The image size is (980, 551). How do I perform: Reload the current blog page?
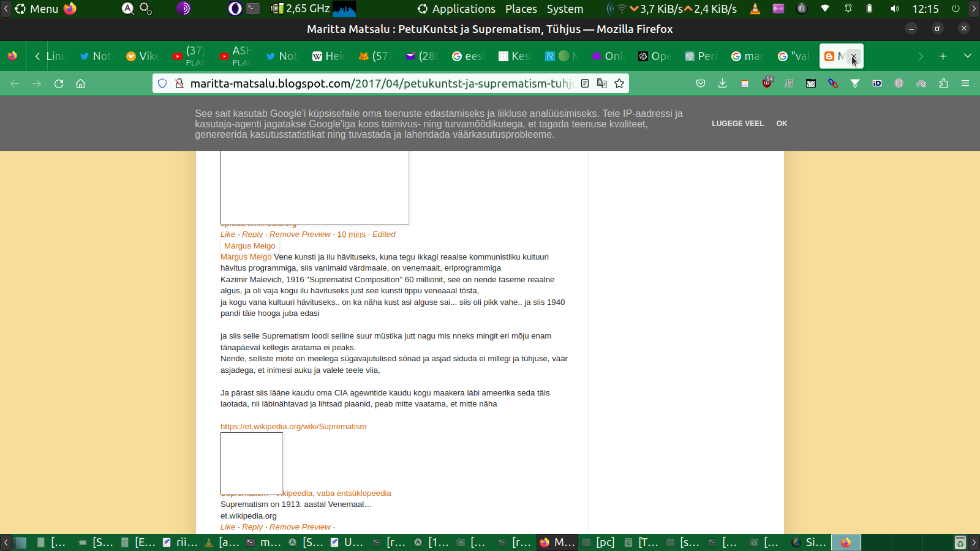pos(59,84)
